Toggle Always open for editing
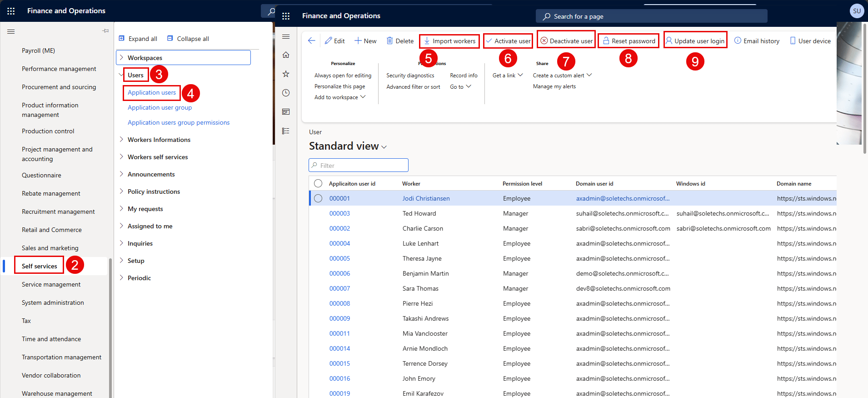The image size is (868, 398). point(343,76)
